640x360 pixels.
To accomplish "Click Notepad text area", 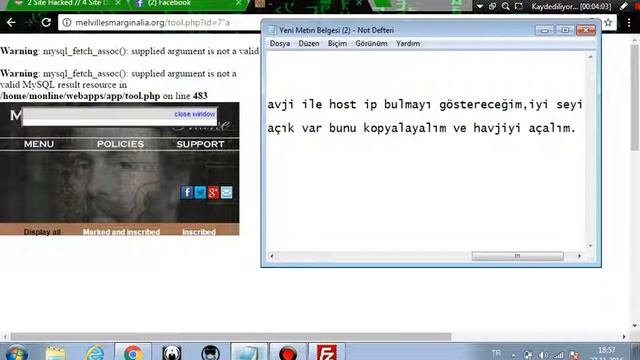I will [426, 151].
